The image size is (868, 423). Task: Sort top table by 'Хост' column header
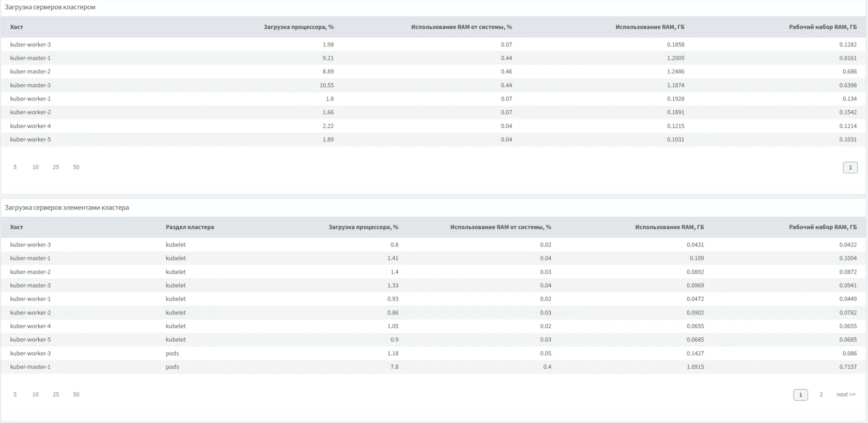point(17,27)
